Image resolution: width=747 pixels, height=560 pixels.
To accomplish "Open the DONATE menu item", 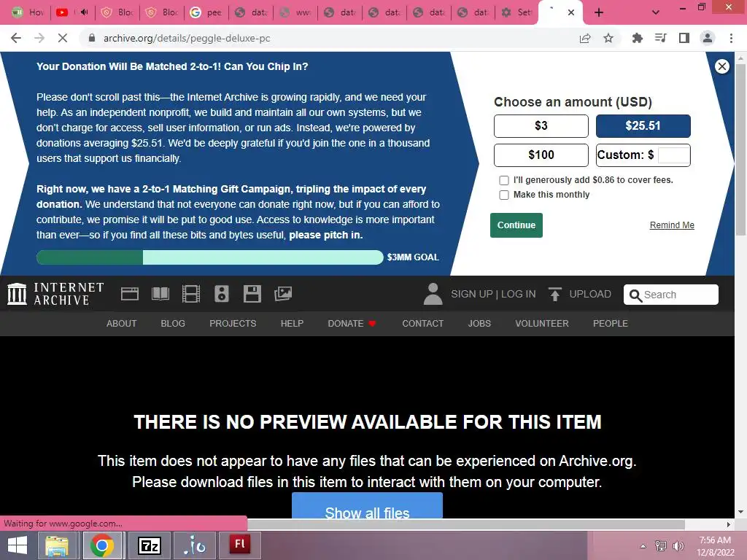I will [x=352, y=323].
